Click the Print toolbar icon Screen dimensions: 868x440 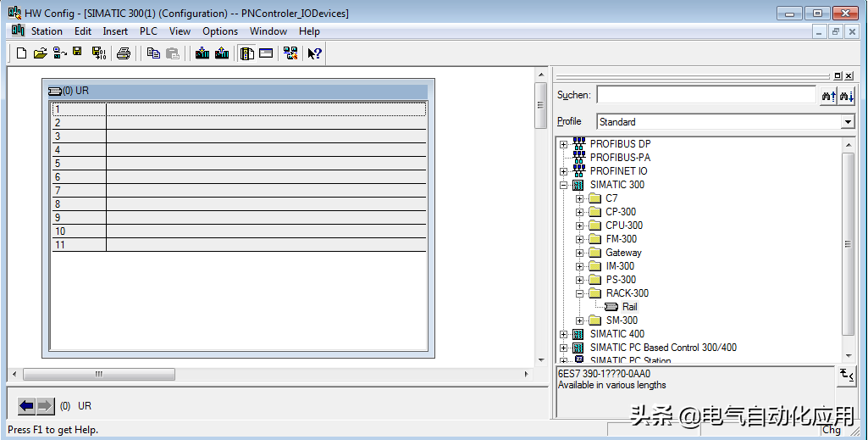pos(124,53)
